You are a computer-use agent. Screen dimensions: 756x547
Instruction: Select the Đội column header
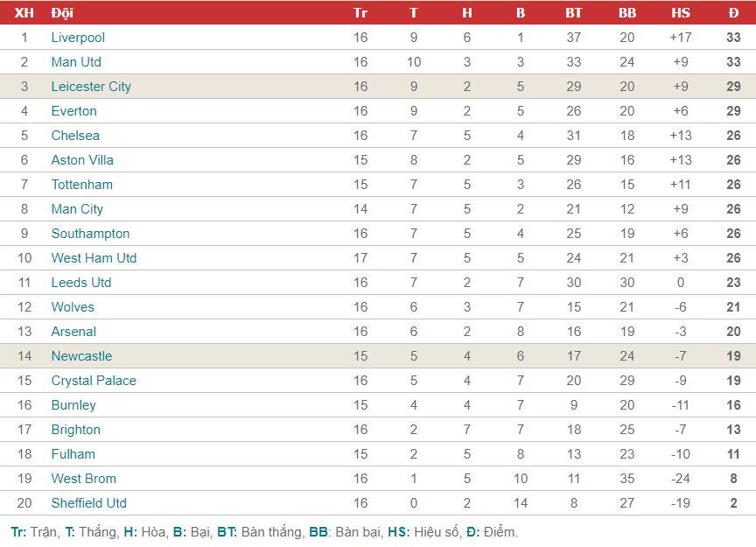[x=62, y=13]
